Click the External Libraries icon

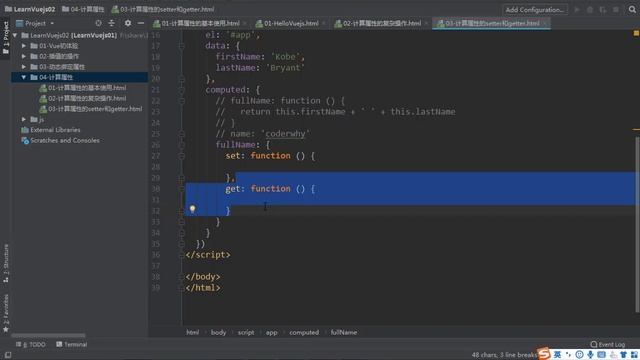click(x=25, y=130)
